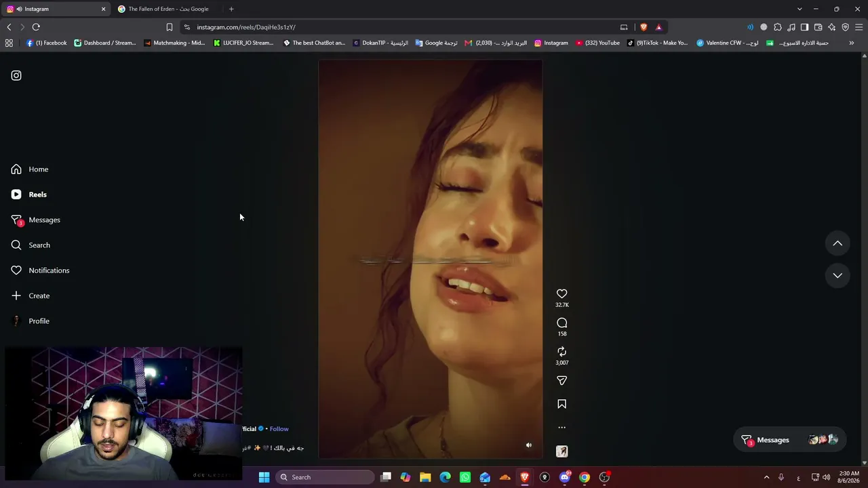Click the address bar URL

click(x=246, y=27)
